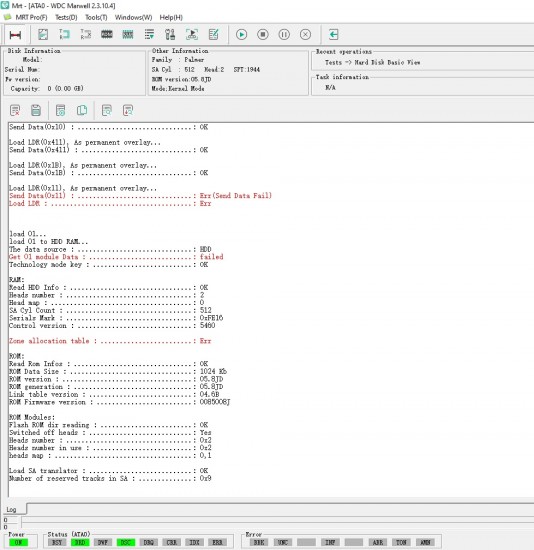Viewport: 534px width, 550px height.
Task: Click the red 'Zone allocation table' Err line
Action: tap(110, 341)
